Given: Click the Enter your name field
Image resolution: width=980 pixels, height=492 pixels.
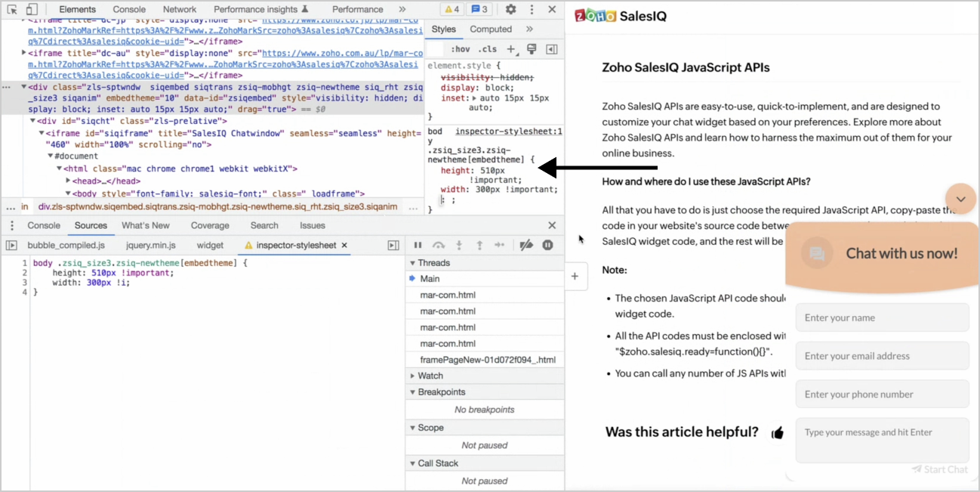Looking at the screenshot, I should point(882,317).
